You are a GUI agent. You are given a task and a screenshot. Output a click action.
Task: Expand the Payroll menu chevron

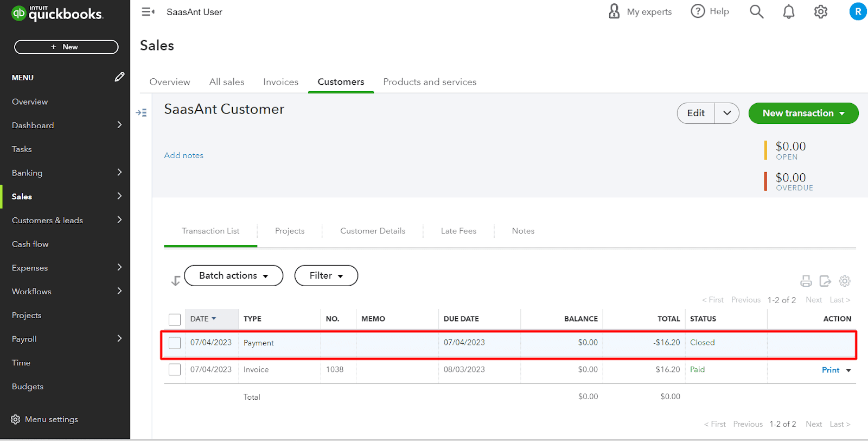tap(119, 338)
